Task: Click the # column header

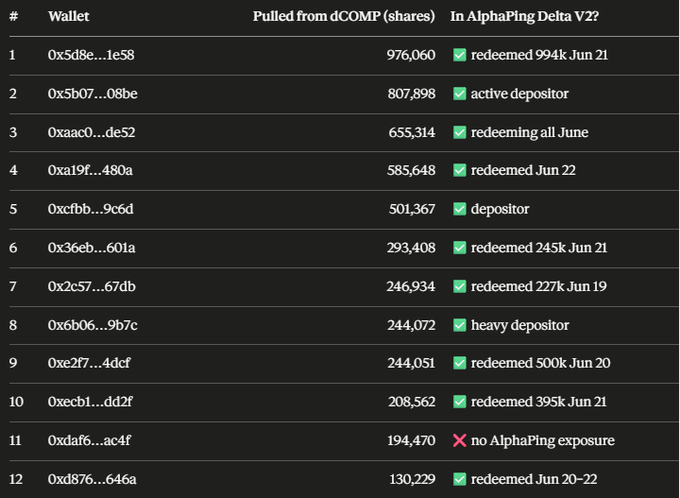Action: pos(13,16)
